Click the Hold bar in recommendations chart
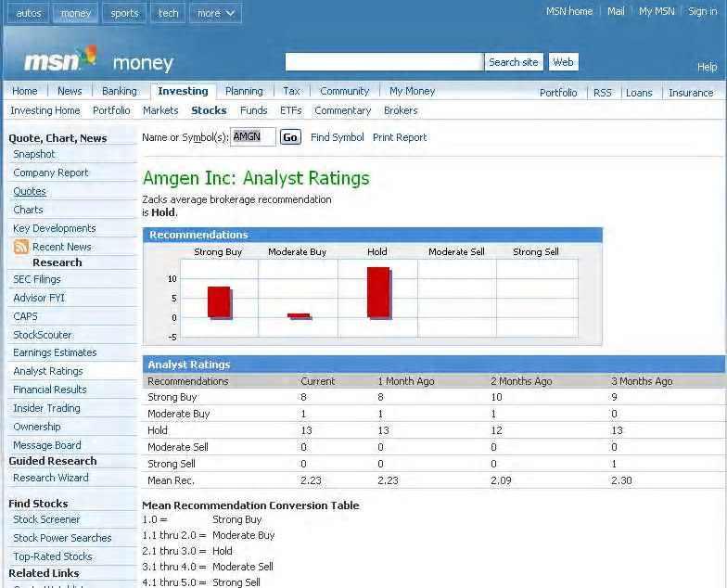 tap(378, 292)
